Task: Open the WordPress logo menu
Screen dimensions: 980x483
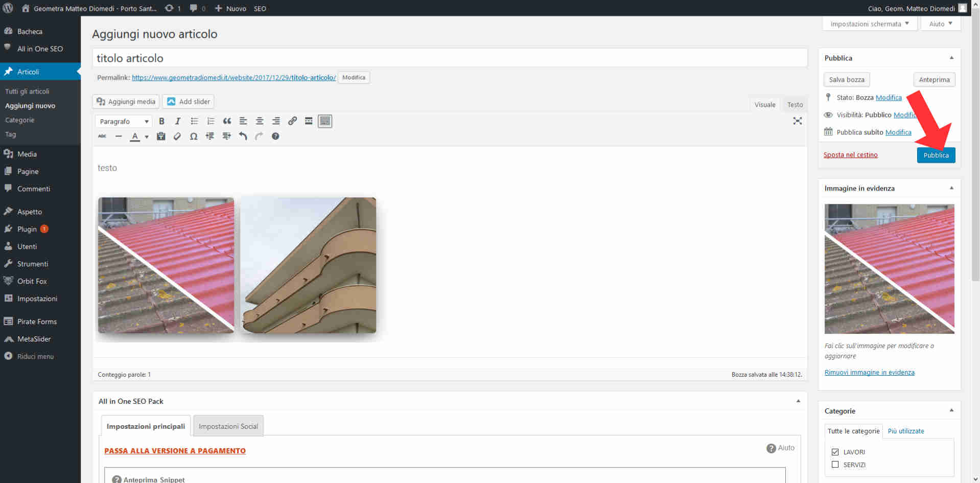Action: [x=8, y=8]
